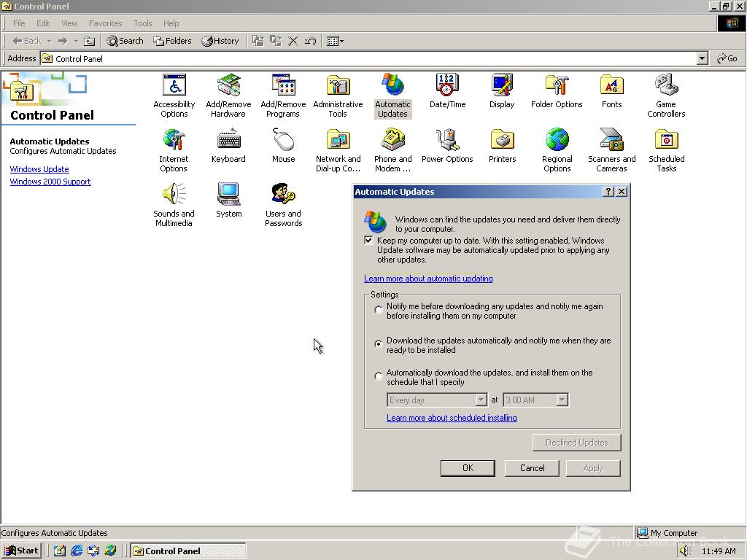
Task: Click the Move To toolbar icon
Action: (x=258, y=41)
